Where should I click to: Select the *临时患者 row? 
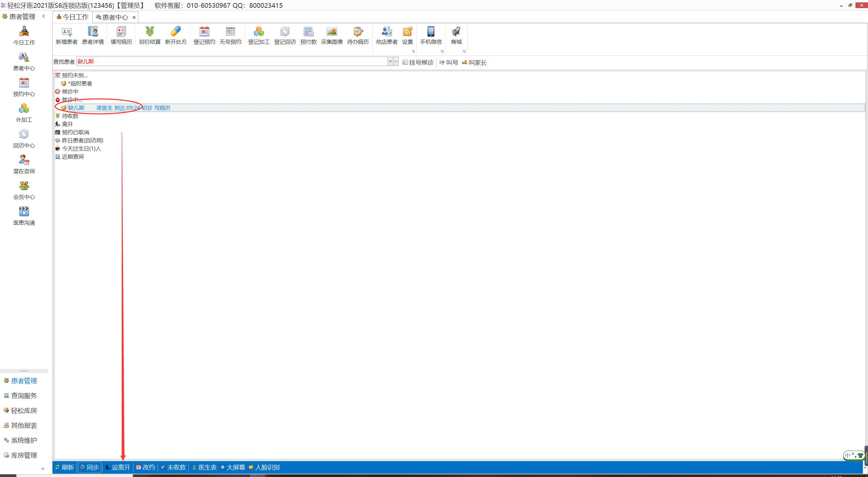tap(77, 83)
